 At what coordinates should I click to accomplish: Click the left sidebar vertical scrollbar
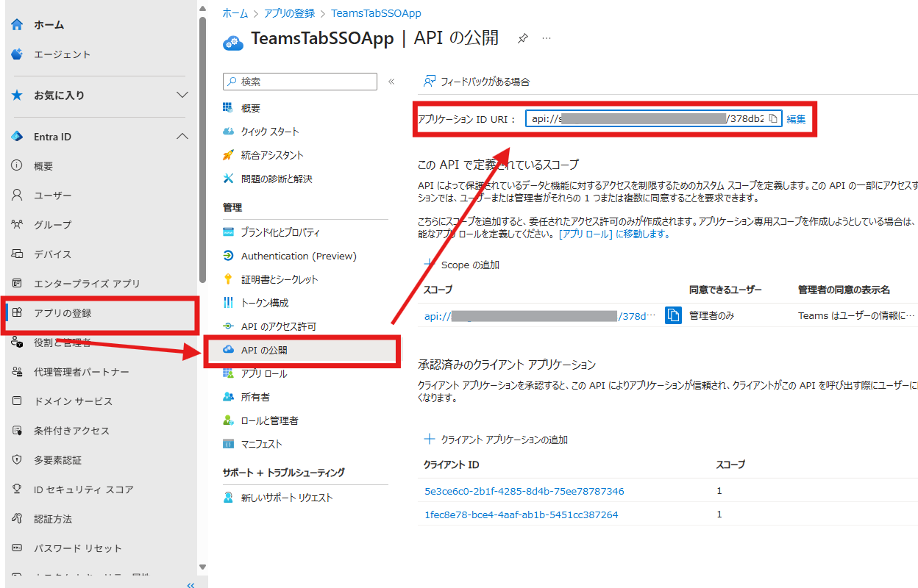(x=202, y=149)
